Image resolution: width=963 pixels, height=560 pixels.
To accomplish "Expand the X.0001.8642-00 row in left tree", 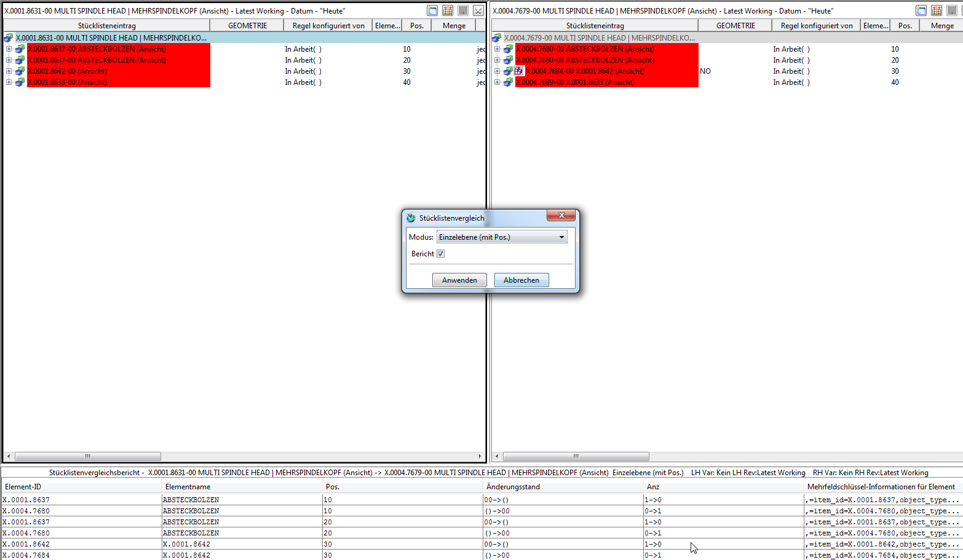I will [9, 71].
